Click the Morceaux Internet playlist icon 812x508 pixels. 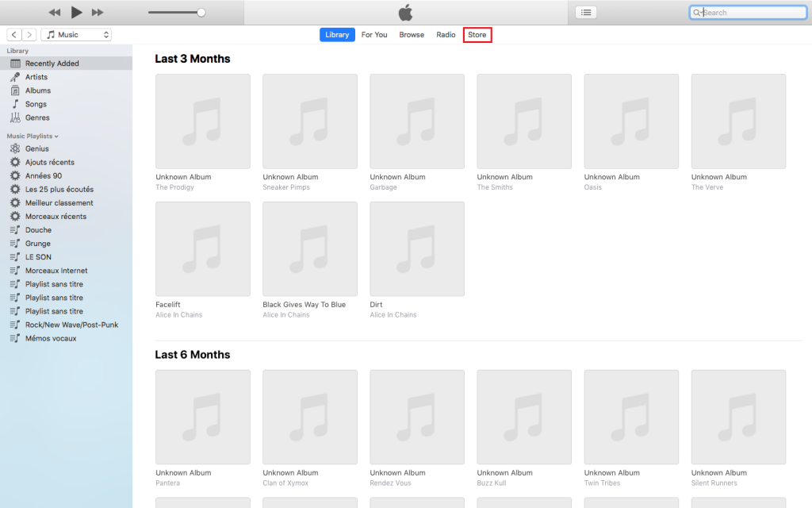pos(15,270)
